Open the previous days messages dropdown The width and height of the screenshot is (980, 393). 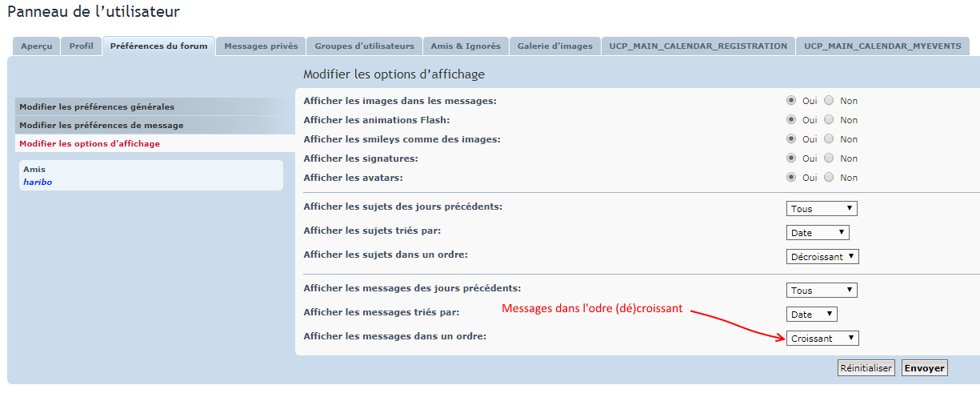coord(822,291)
